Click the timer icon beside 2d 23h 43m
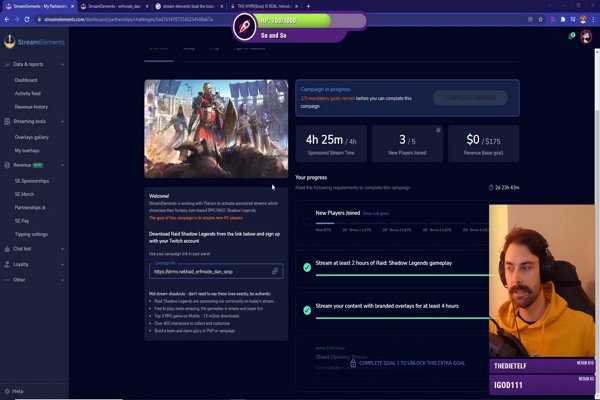The height and width of the screenshot is (400, 600). (491, 188)
